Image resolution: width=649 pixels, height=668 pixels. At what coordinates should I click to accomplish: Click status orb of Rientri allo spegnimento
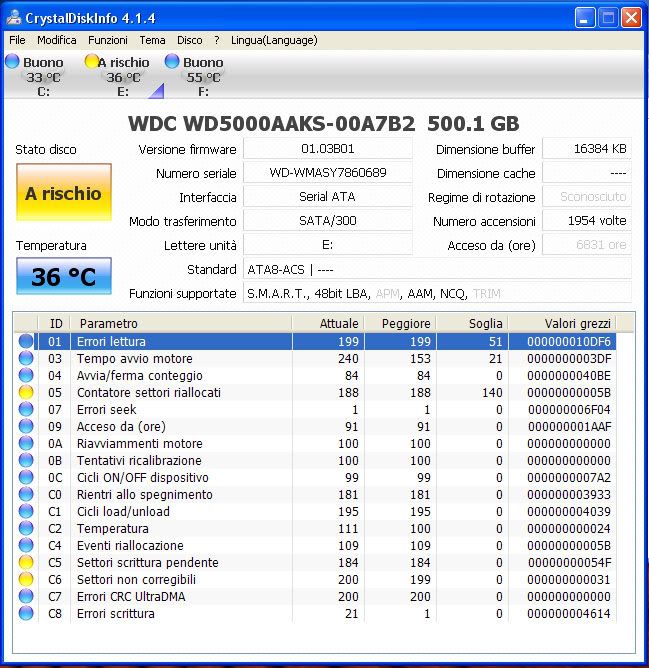tap(26, 495)
